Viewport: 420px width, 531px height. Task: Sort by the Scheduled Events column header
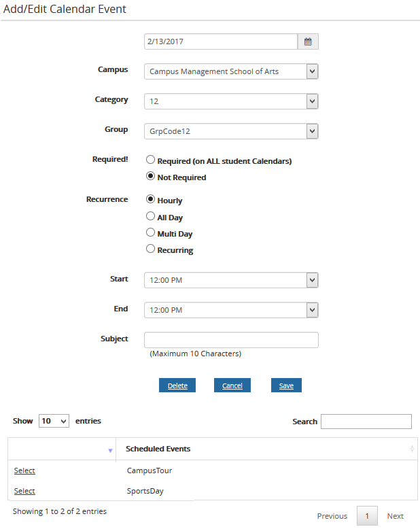(158, 449)
